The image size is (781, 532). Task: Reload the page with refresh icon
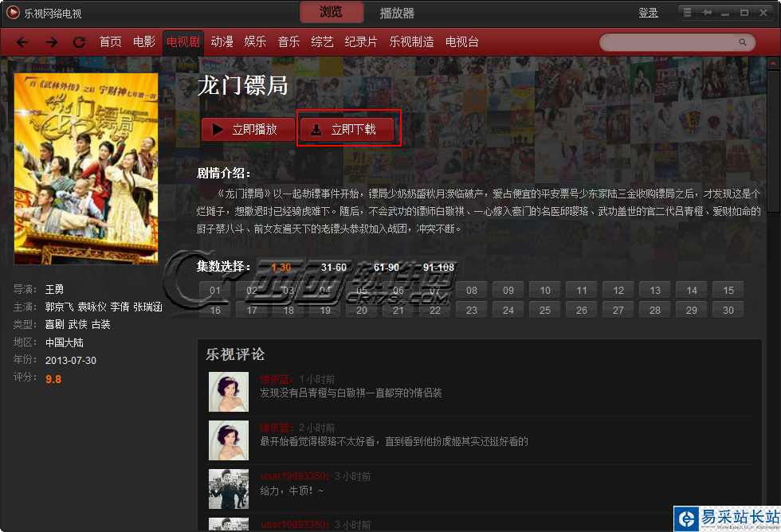point(79,42)
